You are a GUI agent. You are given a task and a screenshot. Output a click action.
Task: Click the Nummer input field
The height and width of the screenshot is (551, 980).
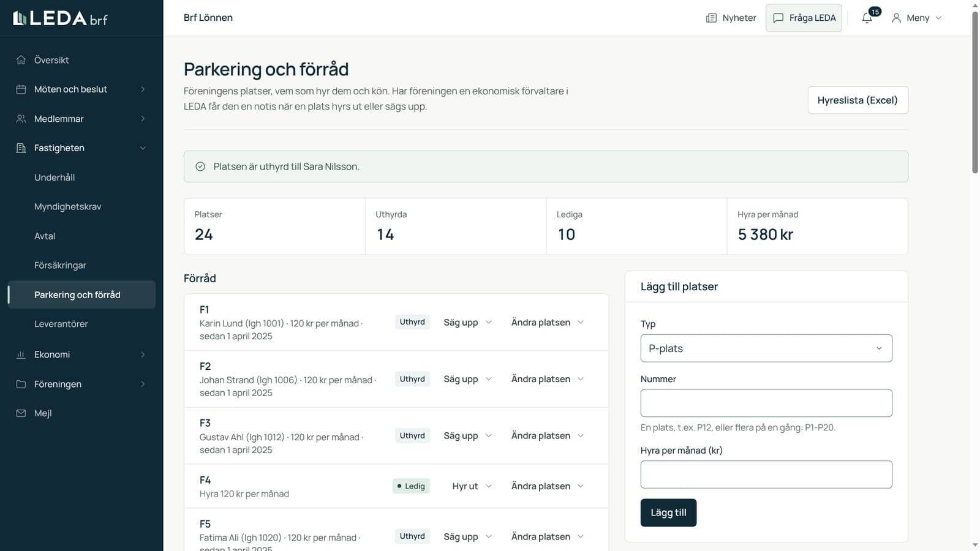click(766, 403)
